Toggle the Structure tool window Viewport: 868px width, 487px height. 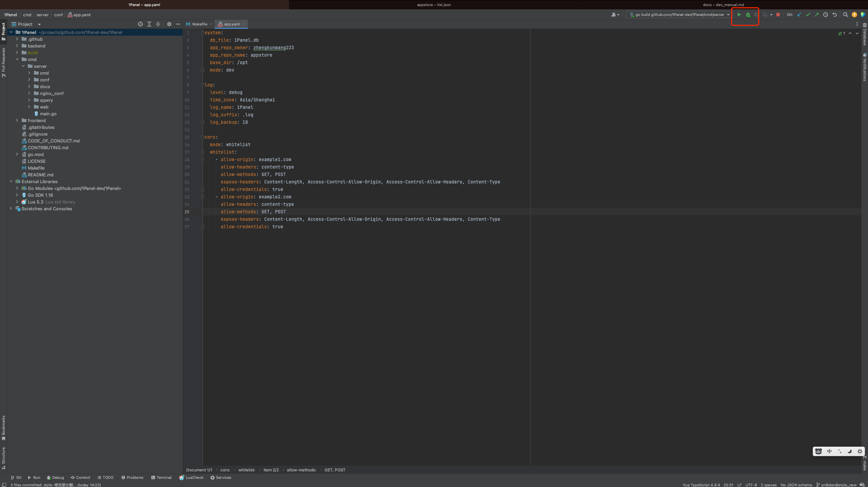tap(3, 457)
